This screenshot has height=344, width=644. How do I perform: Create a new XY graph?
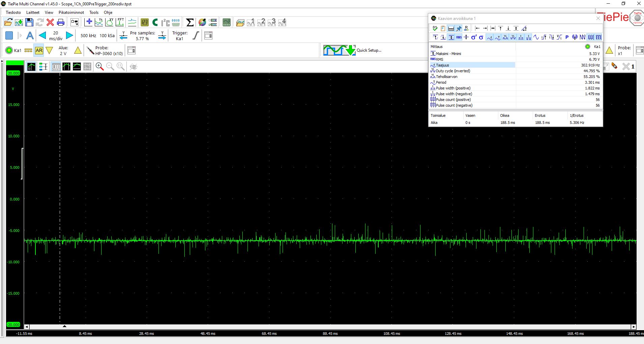[110, 22]
